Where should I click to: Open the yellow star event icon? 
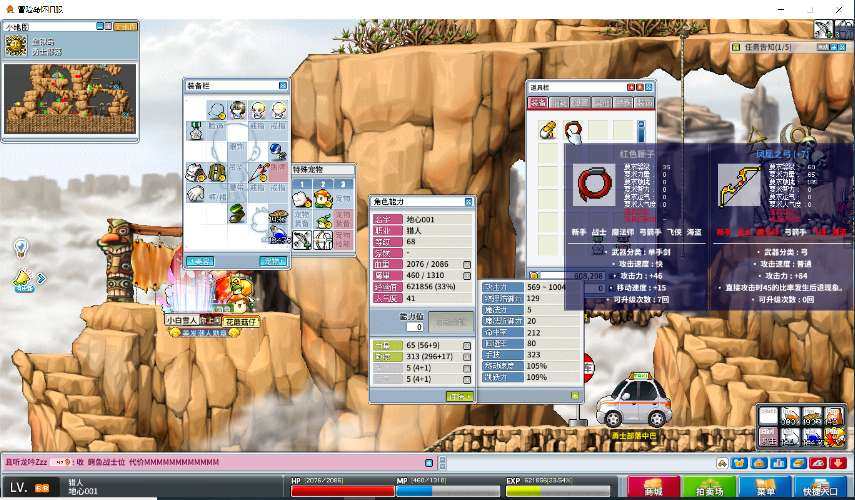(22, 279)
